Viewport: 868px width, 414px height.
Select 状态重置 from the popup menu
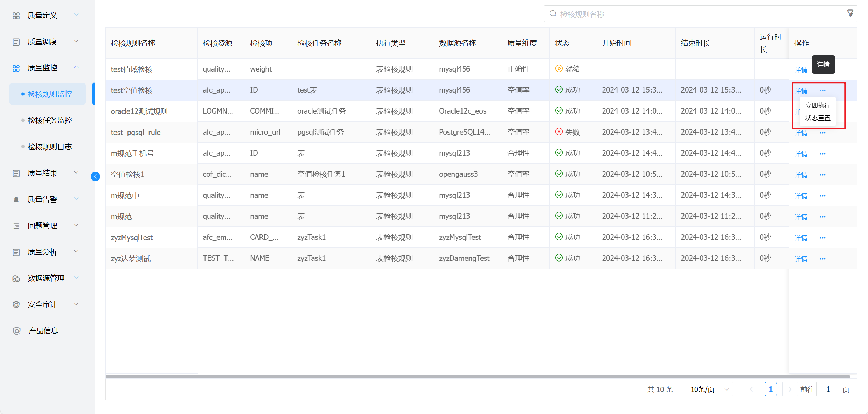click(818, 118)
